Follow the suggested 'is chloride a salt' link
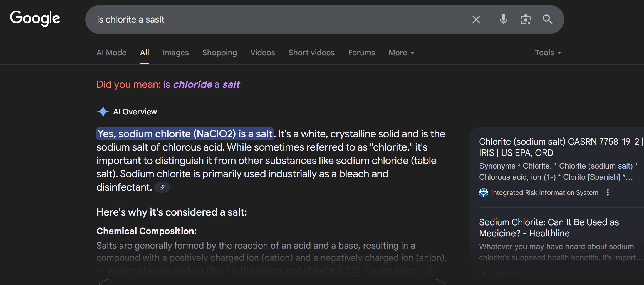The image size is (644, 285). 201,84
